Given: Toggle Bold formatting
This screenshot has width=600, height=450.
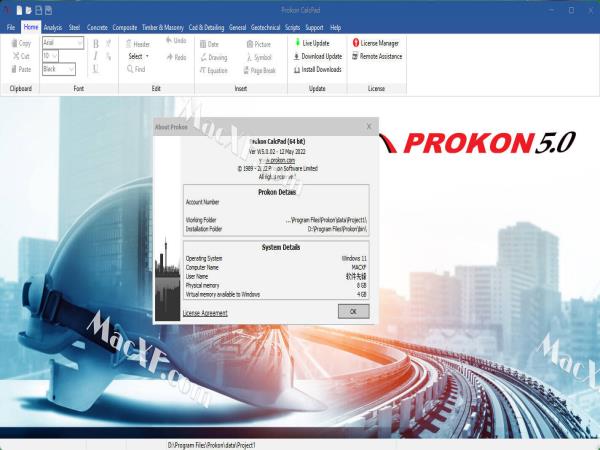Looking at the screenshot, I should [x=96, y=44].
